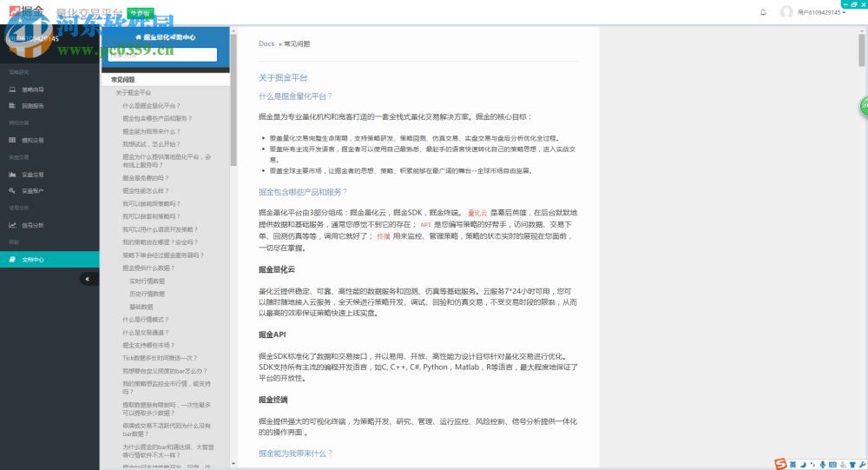Open 我可以做套利策略吗？ tree item
This screenshot has height=470, width=868.
pos(151,216)
